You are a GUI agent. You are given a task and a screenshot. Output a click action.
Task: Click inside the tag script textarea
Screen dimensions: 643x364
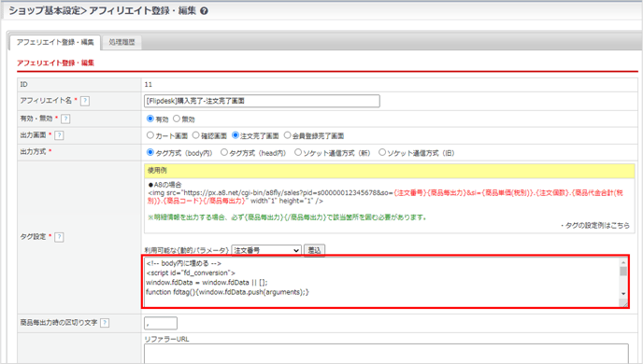(381, 282)
